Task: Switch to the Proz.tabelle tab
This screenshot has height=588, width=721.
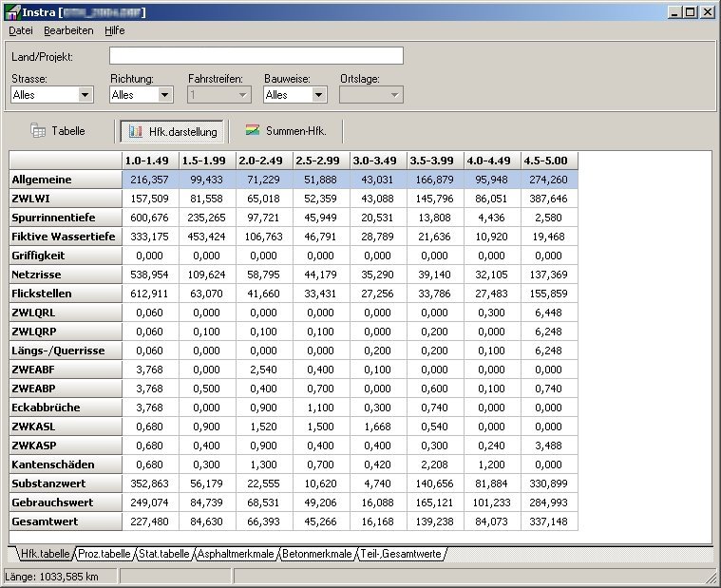Action: click(104, 554)
